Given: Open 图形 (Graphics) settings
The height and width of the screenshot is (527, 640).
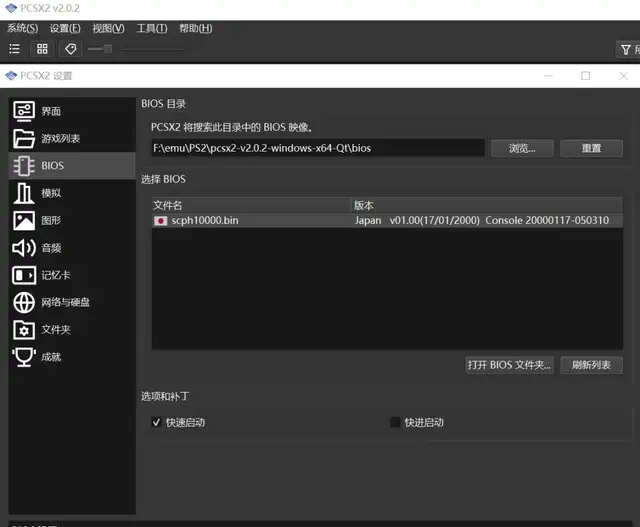Looking at the screenshot, I should (x=50, y=220).
